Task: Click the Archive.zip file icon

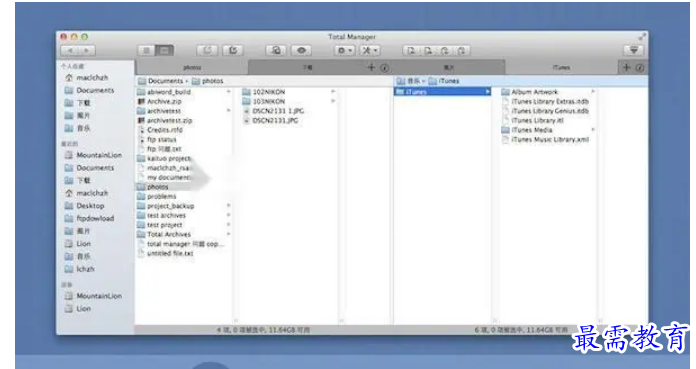Action: click(141, 101)
